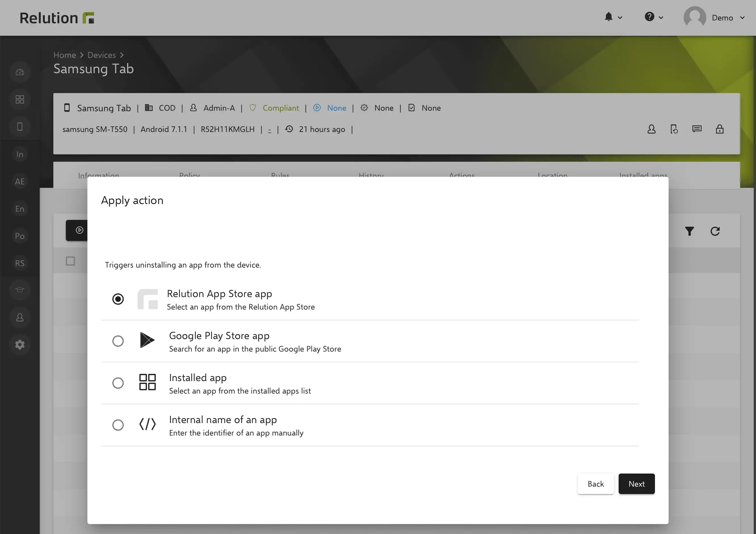Open the users sidebar icon
The height and width of the screenshot is (534, 756).
click(20, 318)
